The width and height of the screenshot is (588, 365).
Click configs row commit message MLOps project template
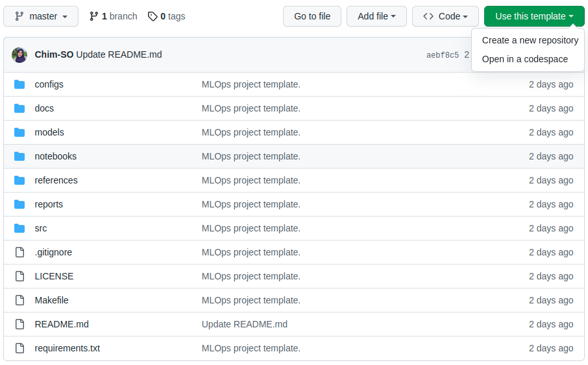point(251,84)
